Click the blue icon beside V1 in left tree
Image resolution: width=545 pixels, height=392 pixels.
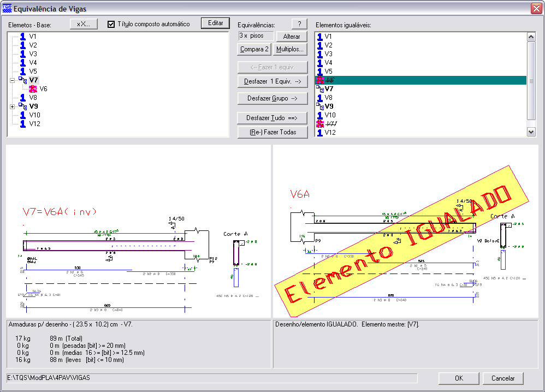[23, 37]
